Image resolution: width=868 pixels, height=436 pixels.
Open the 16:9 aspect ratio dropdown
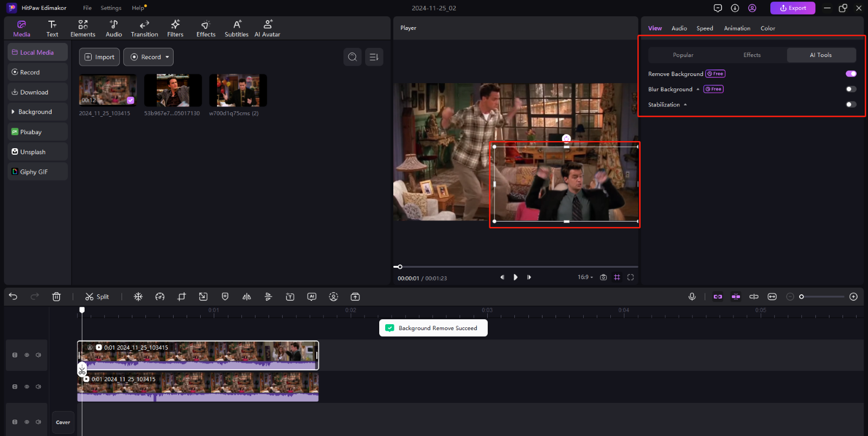pos(585,277)
